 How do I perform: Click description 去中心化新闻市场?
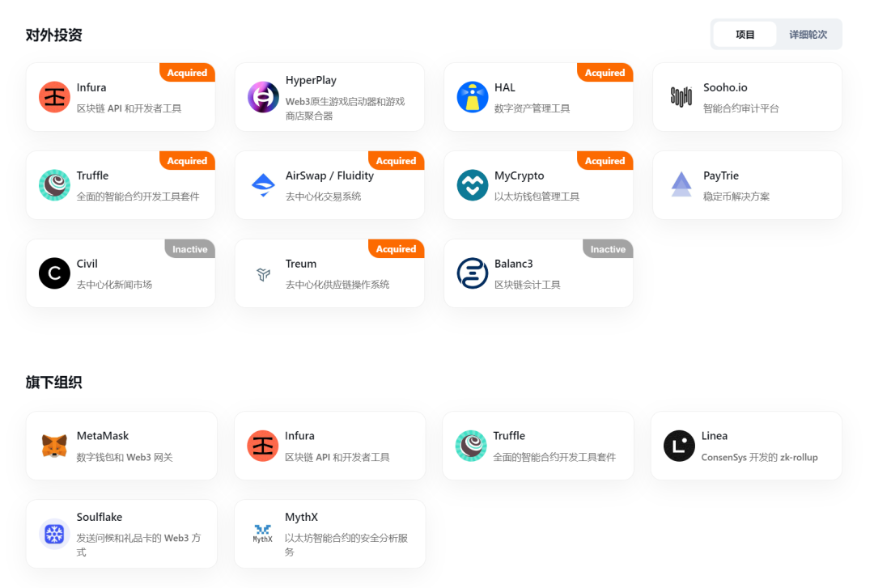[x=114, y=285]
